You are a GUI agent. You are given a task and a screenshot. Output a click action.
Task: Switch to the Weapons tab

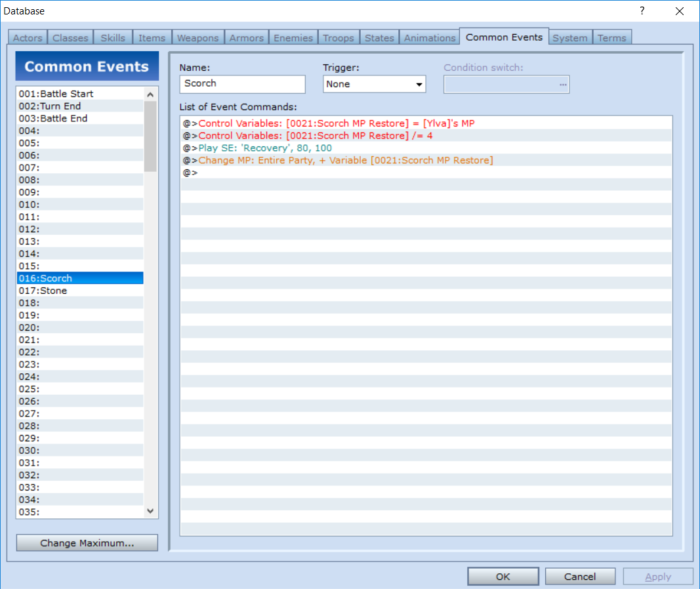point(197,38)
